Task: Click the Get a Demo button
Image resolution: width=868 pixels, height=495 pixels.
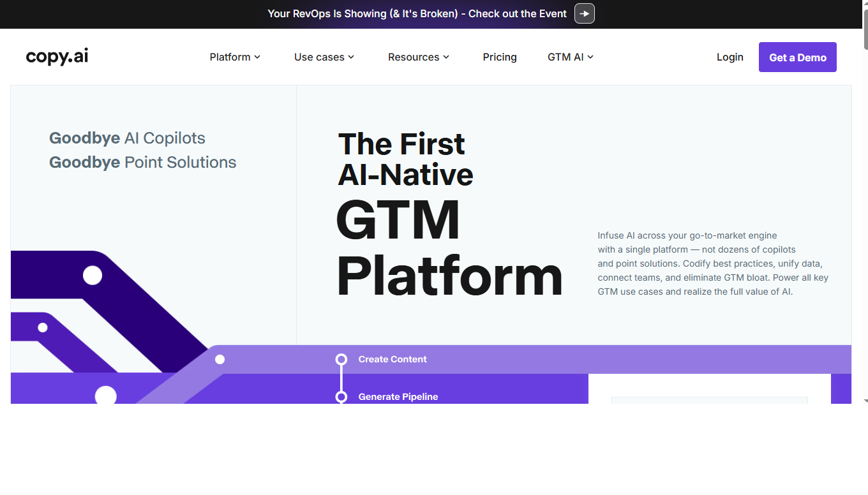Action: (x=797, y=57)
